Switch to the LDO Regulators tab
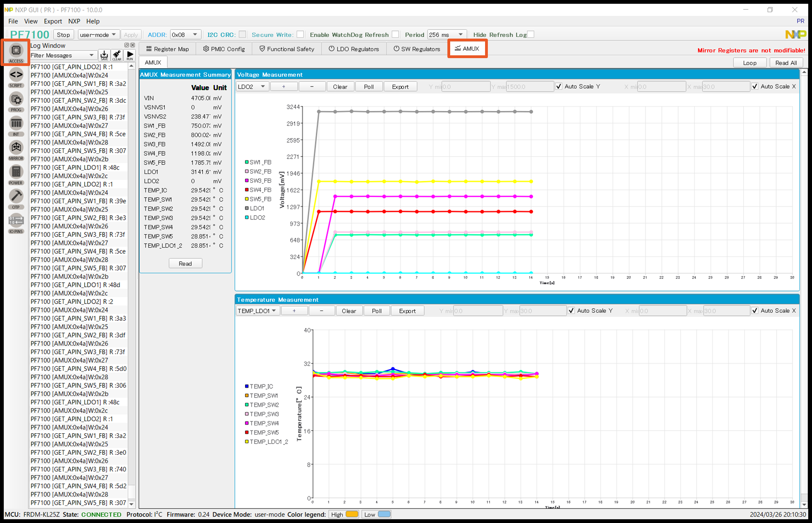This screenshot has width=812, height=523. pyautogui.click(x=353, y=49)
